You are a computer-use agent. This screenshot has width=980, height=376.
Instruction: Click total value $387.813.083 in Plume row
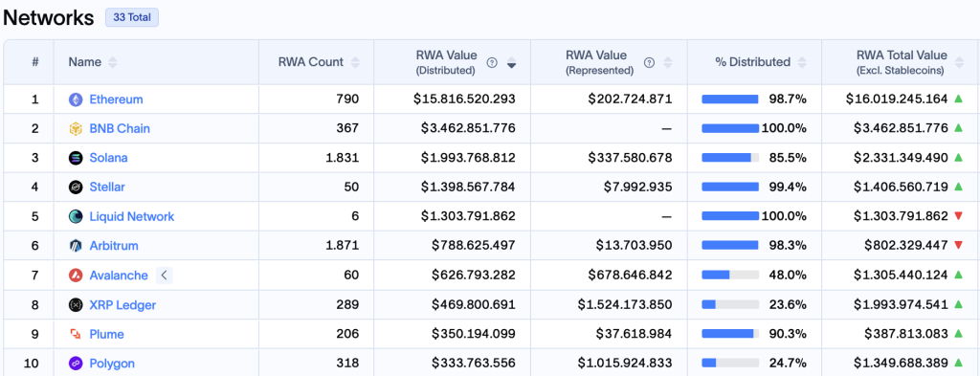click(906, 334)
